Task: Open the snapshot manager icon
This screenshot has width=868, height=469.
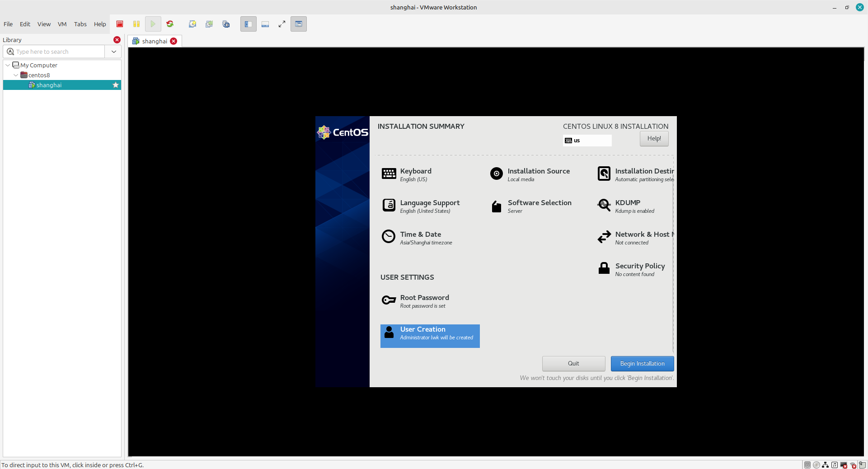Action: pyautogui.click(x=226, y=24)
